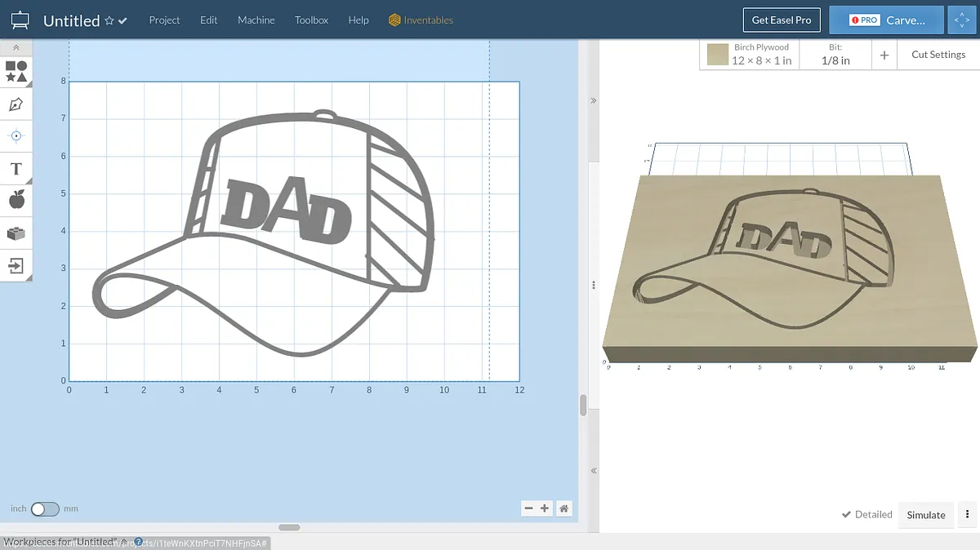Open the Project menu
Viewport: 980px width, 550px height.
[164, 20]
